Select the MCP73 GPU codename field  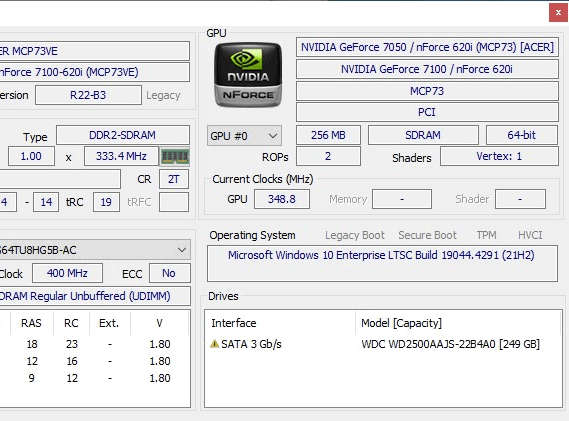(x=427, y=91)
